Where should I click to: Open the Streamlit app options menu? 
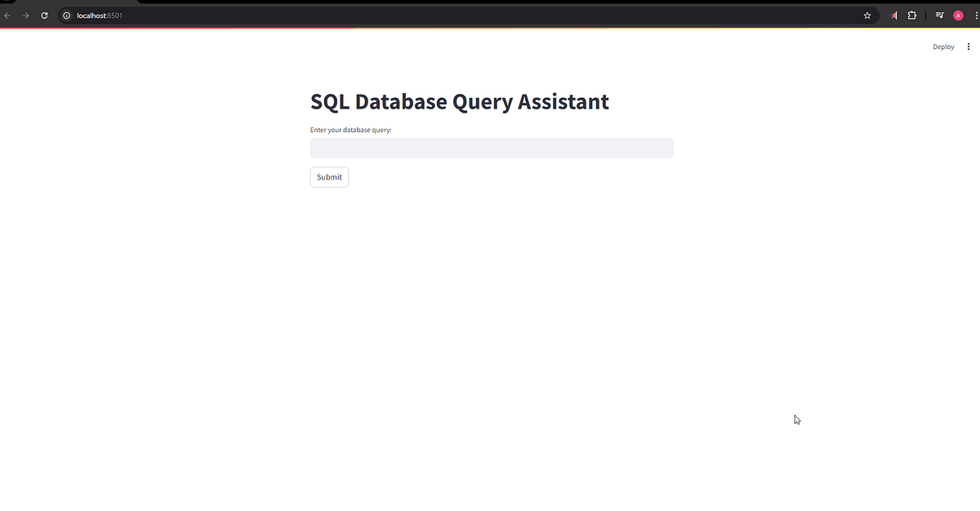[968, 47]
